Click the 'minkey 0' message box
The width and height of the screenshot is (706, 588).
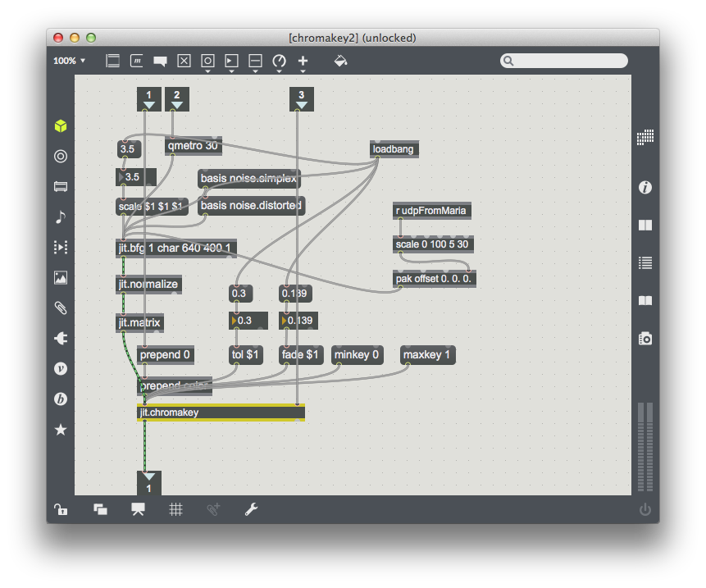[358, 355]
